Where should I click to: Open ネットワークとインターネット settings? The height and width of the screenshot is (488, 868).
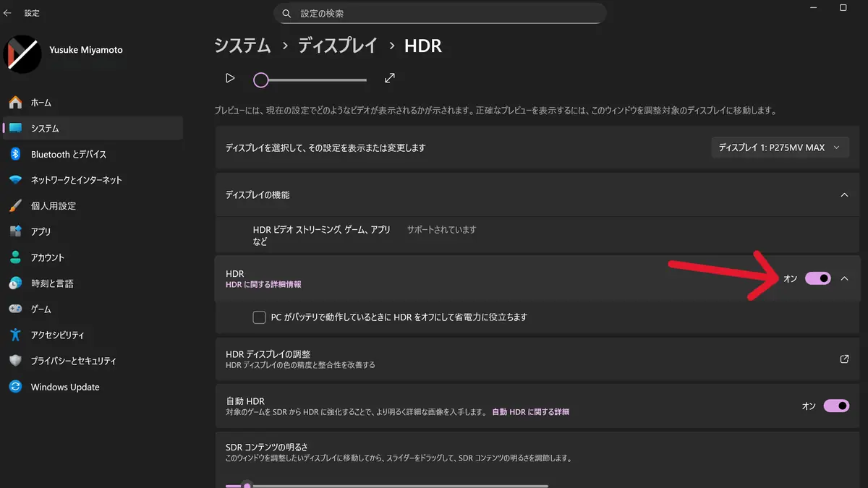point(76,180)
